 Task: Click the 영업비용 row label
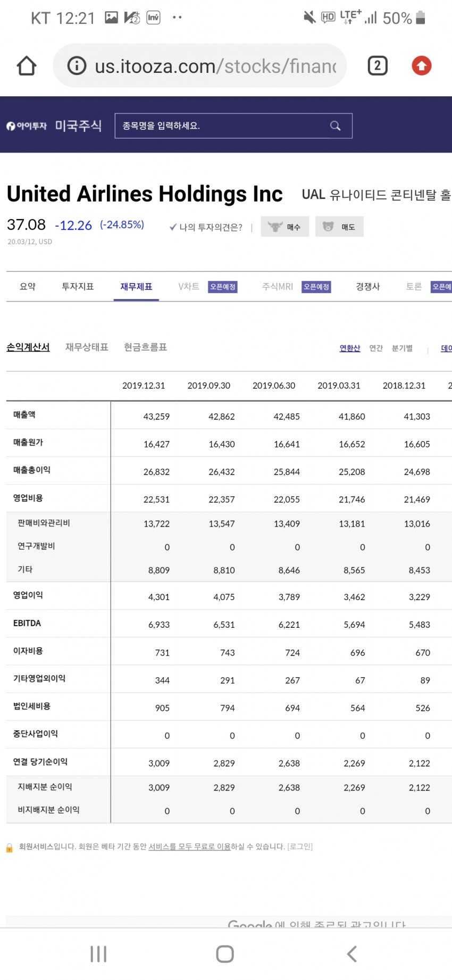click(x=28, y=498)
